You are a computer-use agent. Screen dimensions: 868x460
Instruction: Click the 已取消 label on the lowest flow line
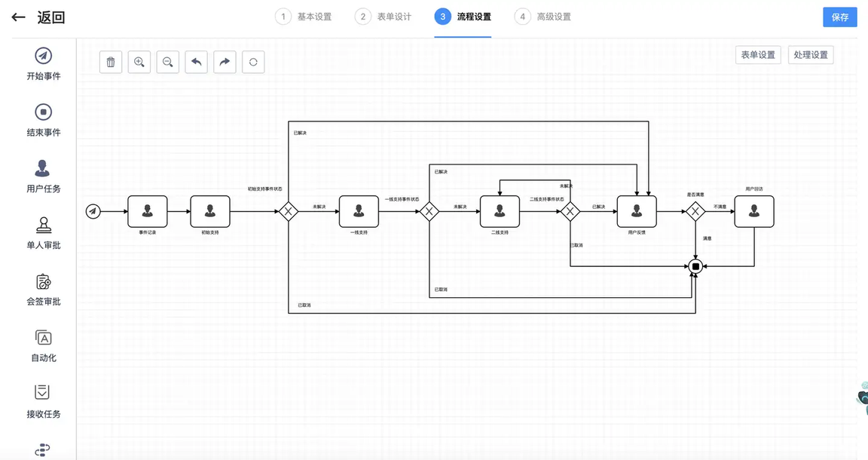pos(304,305)
